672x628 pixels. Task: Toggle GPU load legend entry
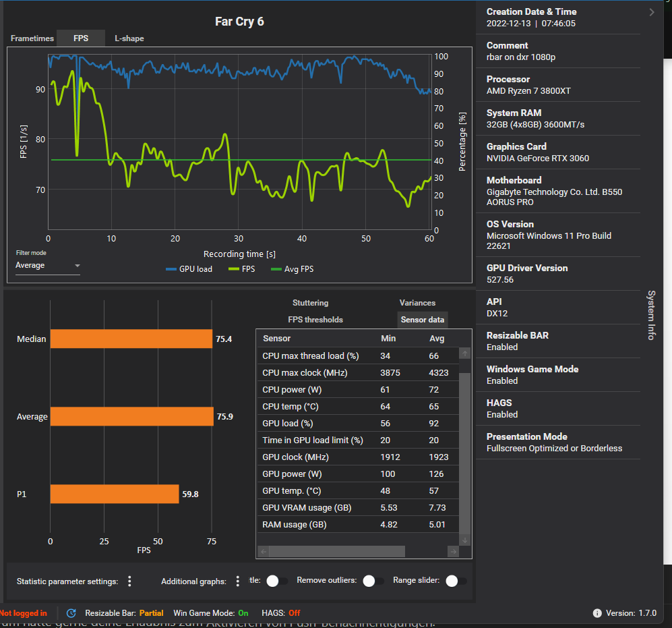[x=189, y=269]
